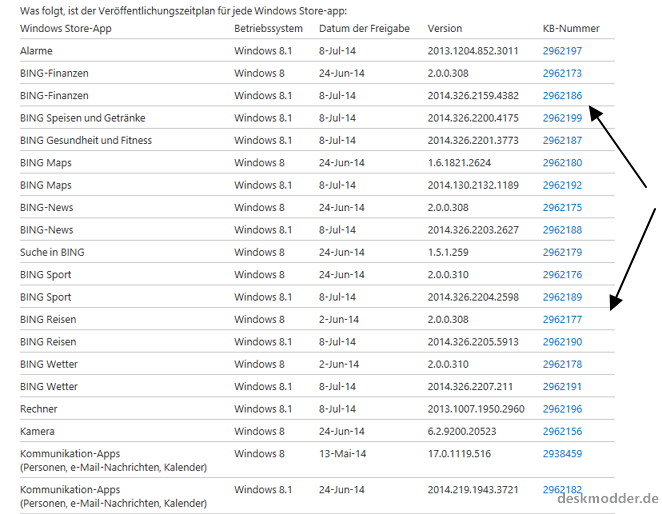Click the Windows Store-App column header
The width and height of the screenshot is (662, 514).
[65, 28]
